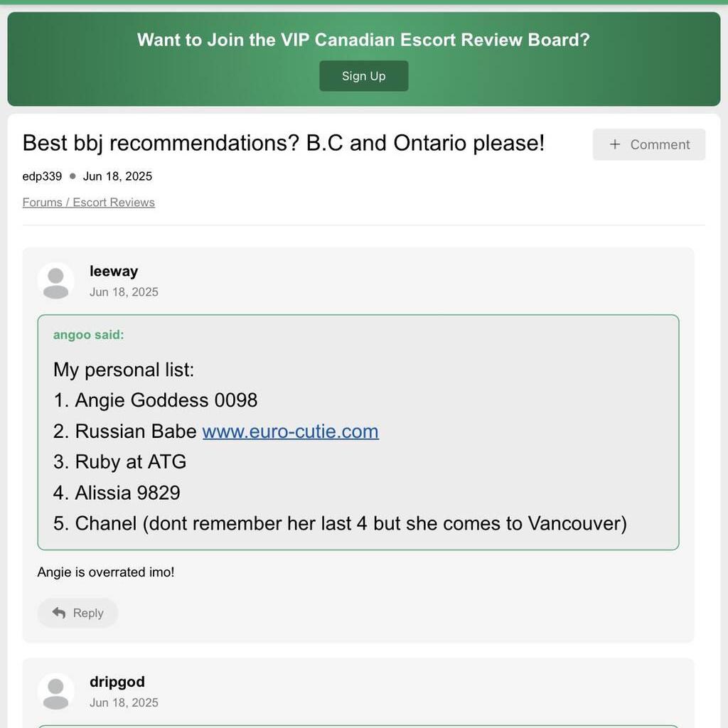
Task: Click the "Angie is overrated imo!" comment text
Action: click(x=106, y=572)
